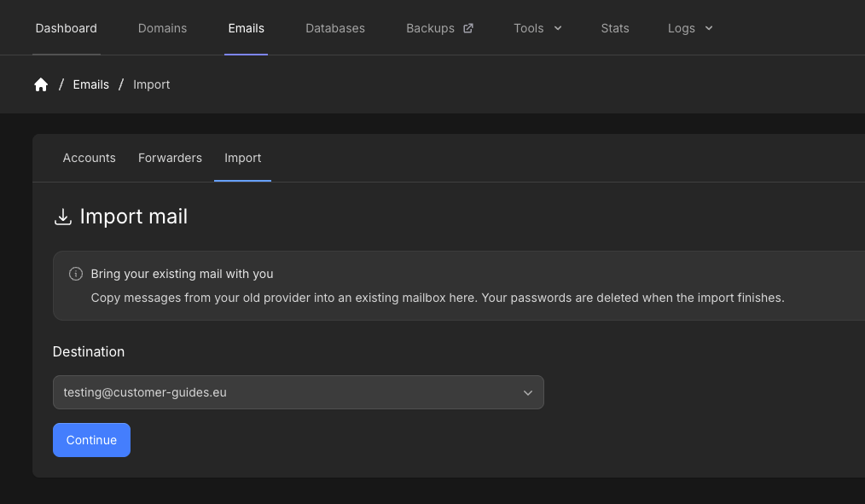Select the Emails nav item
This screenshot has width=865, height=504.
click(x=246, y=28)
